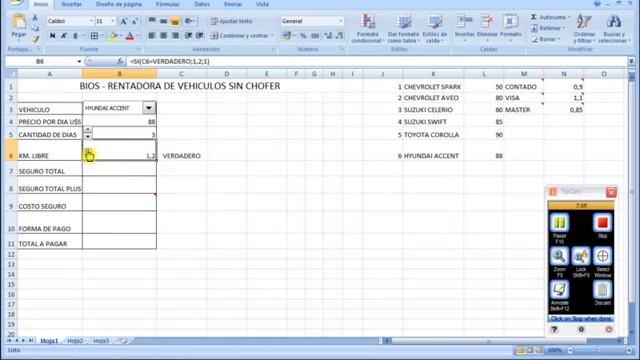The width and height of the screenshot is (640, 360).
Task: Click the red font color button
Action: point(129,36)
